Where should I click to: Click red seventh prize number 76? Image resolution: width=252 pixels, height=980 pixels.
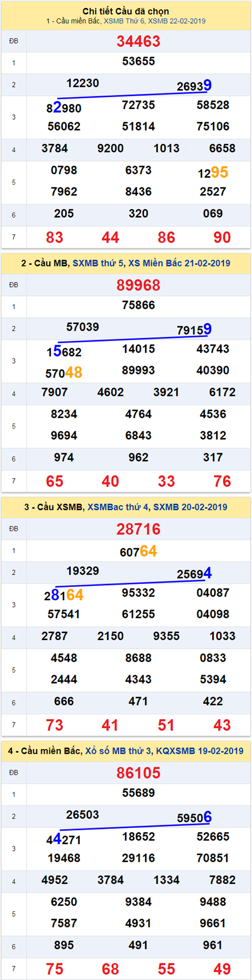[x=222, y=482]
